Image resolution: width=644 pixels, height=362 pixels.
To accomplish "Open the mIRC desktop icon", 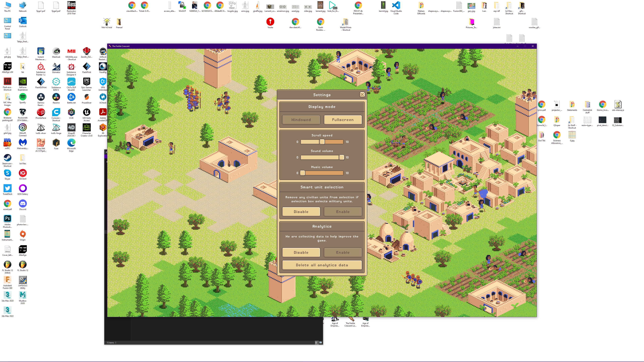I will tap(8, 144).
